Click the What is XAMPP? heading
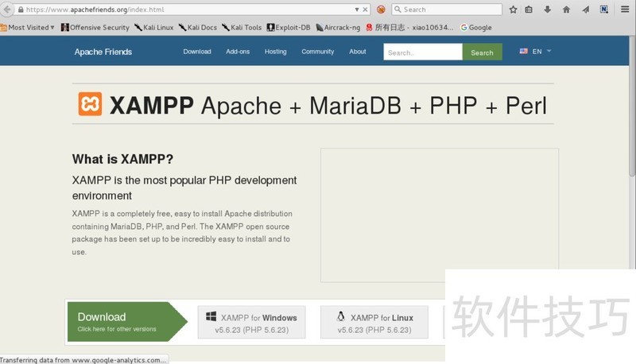 [x=122, y=159]
